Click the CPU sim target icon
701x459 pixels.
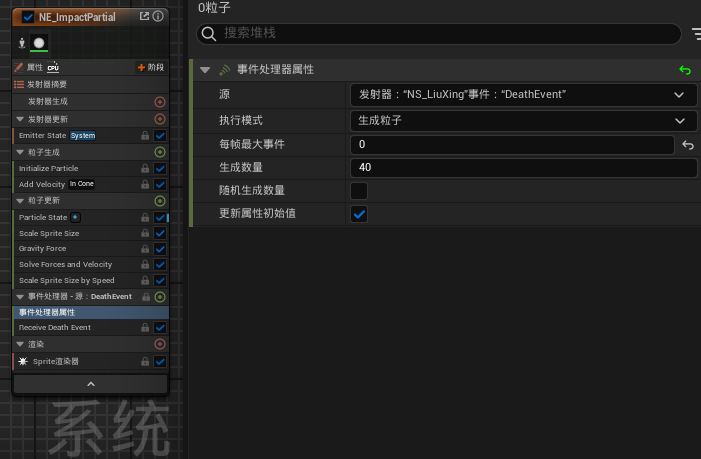coord(53,67)
